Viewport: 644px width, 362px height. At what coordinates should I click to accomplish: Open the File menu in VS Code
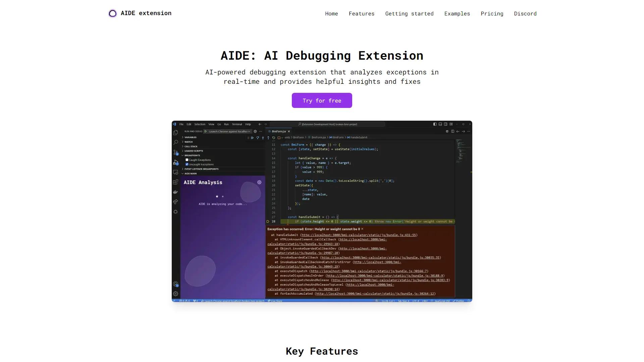tap(181, 124)
